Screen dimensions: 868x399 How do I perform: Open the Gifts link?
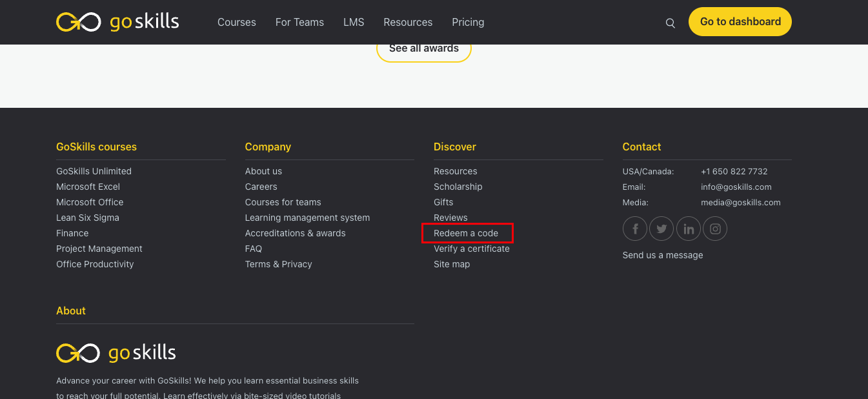(443, 202)
